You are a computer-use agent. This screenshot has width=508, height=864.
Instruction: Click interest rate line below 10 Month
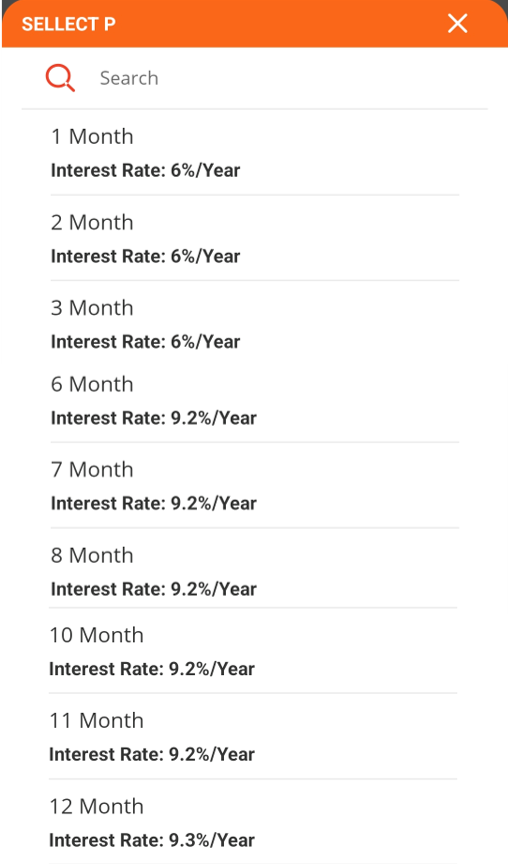152,668
